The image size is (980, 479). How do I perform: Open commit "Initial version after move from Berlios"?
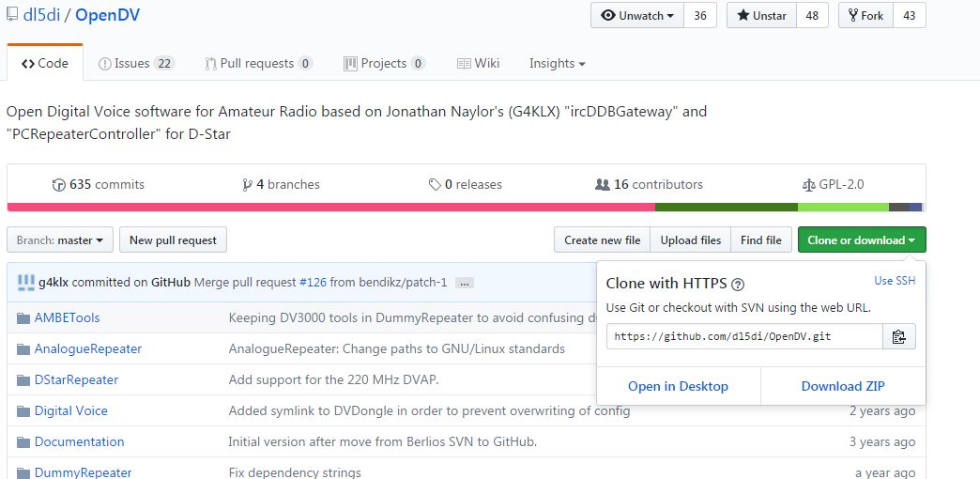click(x=382, y=442)
